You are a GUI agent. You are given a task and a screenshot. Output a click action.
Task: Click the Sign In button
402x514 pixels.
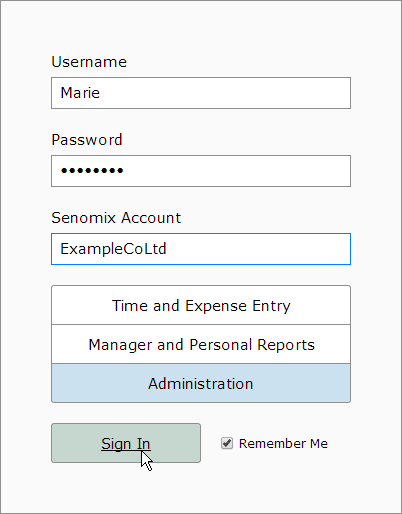click(x=126, y=443)
